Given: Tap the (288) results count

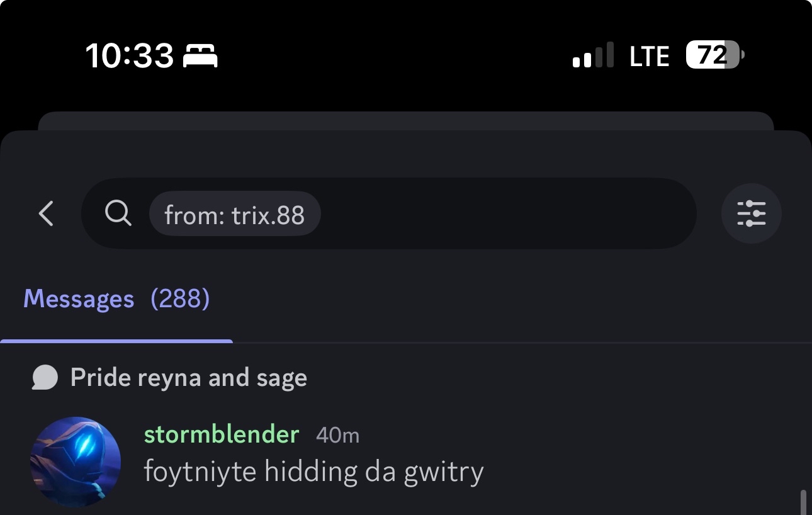Looking at the screenshot, I should [180, 299].
